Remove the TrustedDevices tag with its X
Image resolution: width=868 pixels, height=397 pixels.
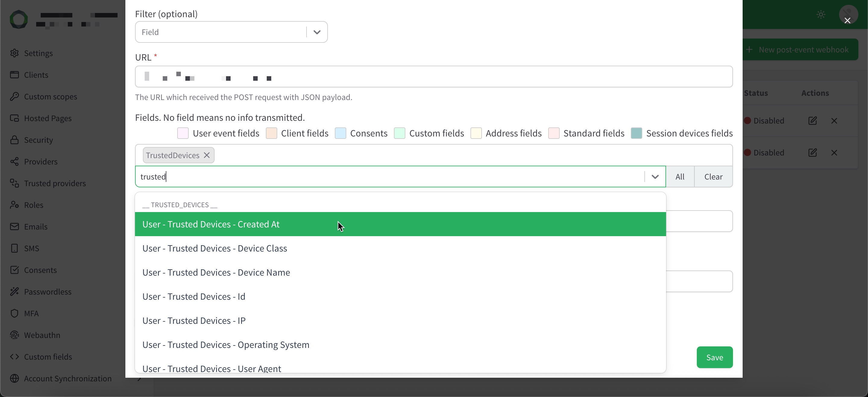coord(206,155)
